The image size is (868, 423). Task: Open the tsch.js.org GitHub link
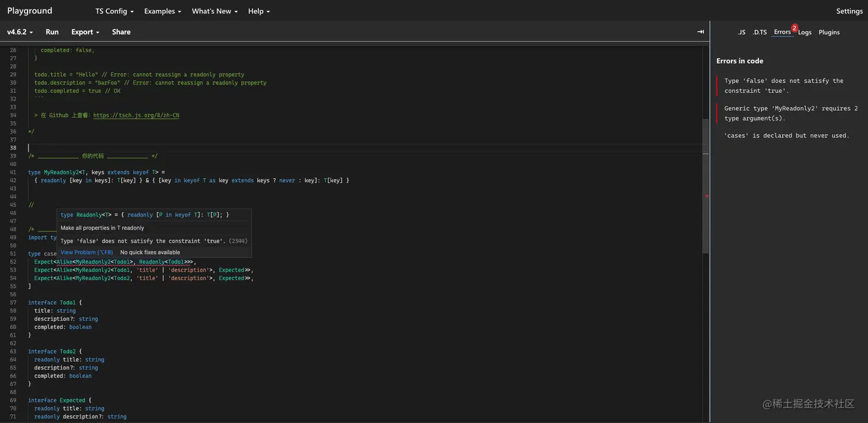click(136, 115)
